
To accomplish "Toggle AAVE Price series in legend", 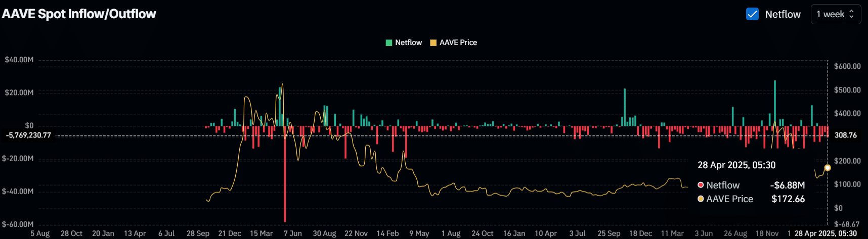I will point(453,42).
